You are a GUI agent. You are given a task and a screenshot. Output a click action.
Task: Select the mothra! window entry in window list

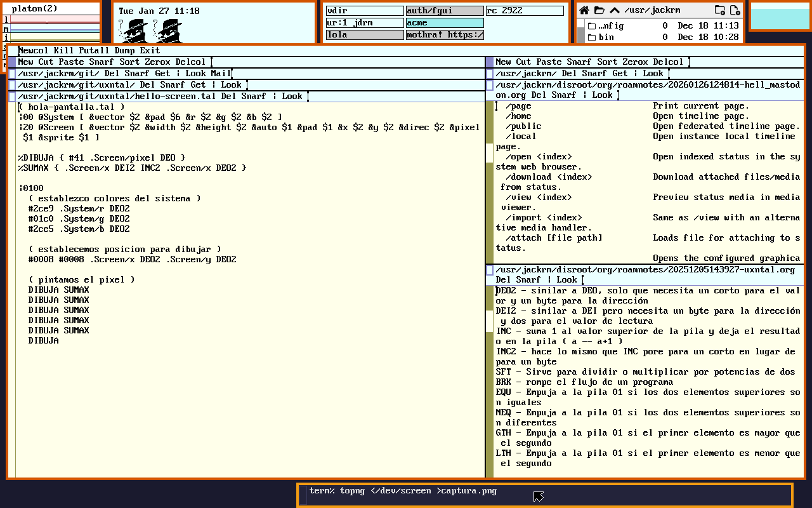pos(444,35)
